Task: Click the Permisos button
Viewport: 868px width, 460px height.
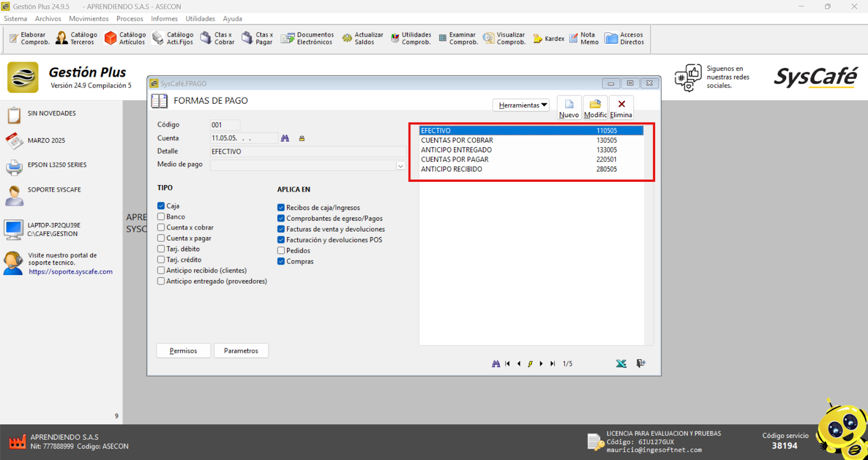Action: (x=183, y=351)
